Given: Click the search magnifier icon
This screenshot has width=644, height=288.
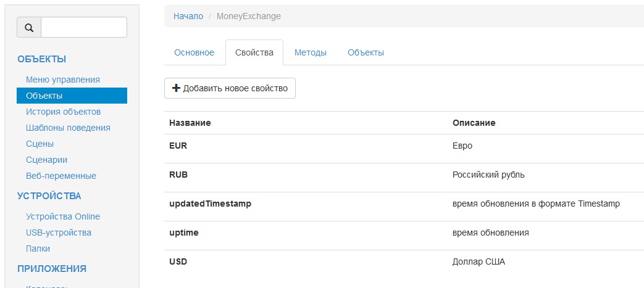Looking at the screenshot, I should pyautogui.click(x=28, y=27).
